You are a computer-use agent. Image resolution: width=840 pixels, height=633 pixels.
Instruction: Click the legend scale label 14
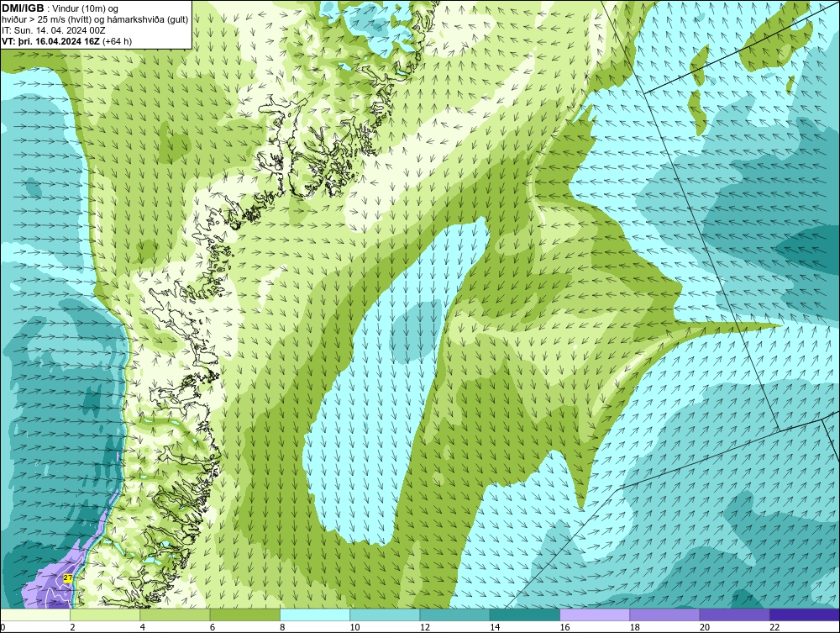tap(495, 627)
